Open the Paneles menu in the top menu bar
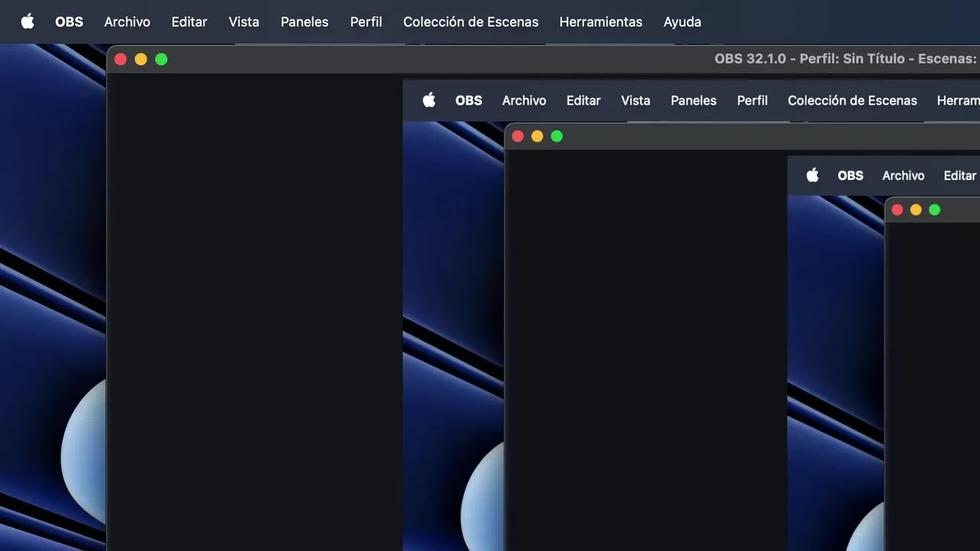980x551 pixels. [305, 22]
